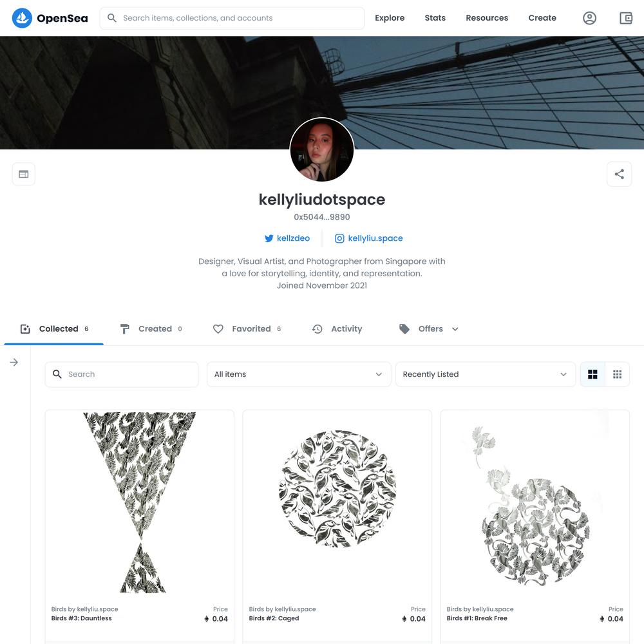
Task: Switch to large grid view
Action: tap(592, 374)
